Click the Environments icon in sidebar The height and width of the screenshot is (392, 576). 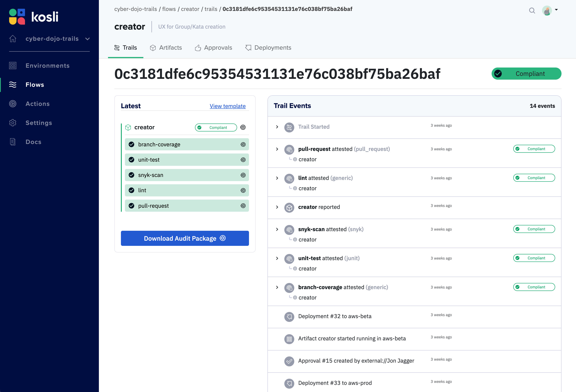(x=13, y=65)
